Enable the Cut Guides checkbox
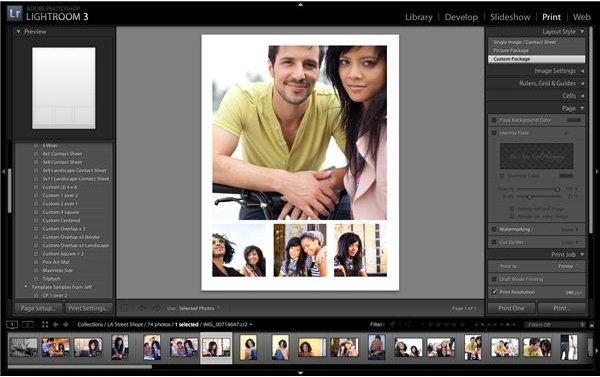The image size is (600, 377). [494, 242]
